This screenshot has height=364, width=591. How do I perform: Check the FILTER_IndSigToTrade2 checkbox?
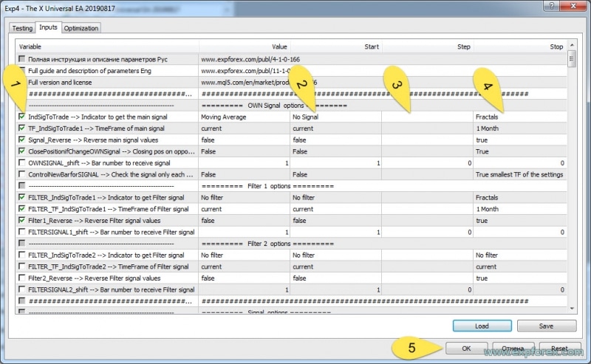(x=23, y=255)
